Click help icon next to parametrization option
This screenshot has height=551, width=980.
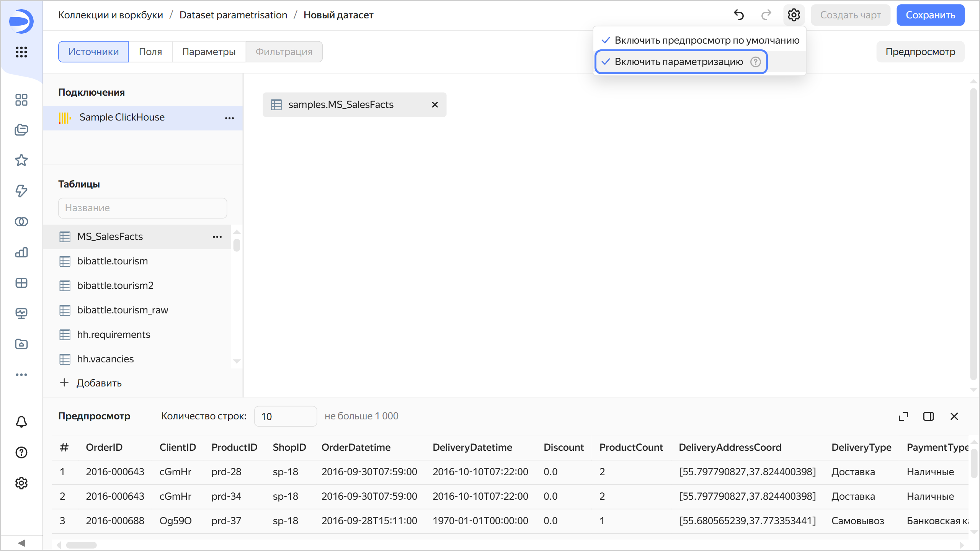[x=755, y=62]
